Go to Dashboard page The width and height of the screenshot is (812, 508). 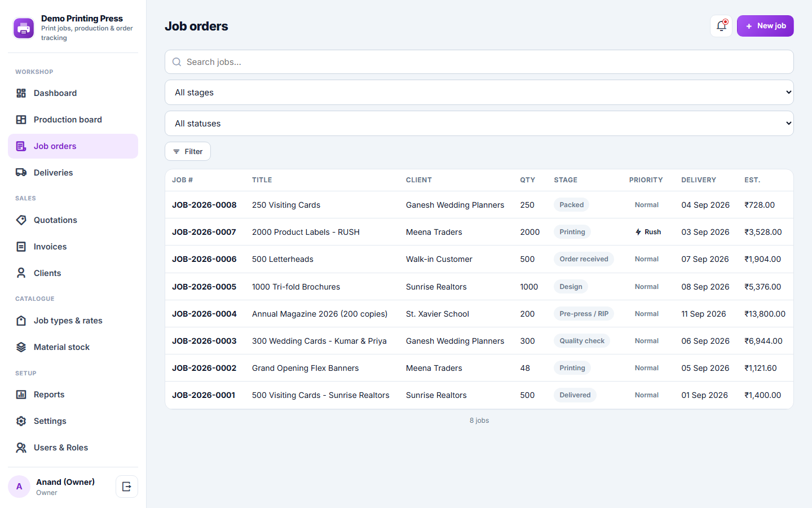pos(73,93)
